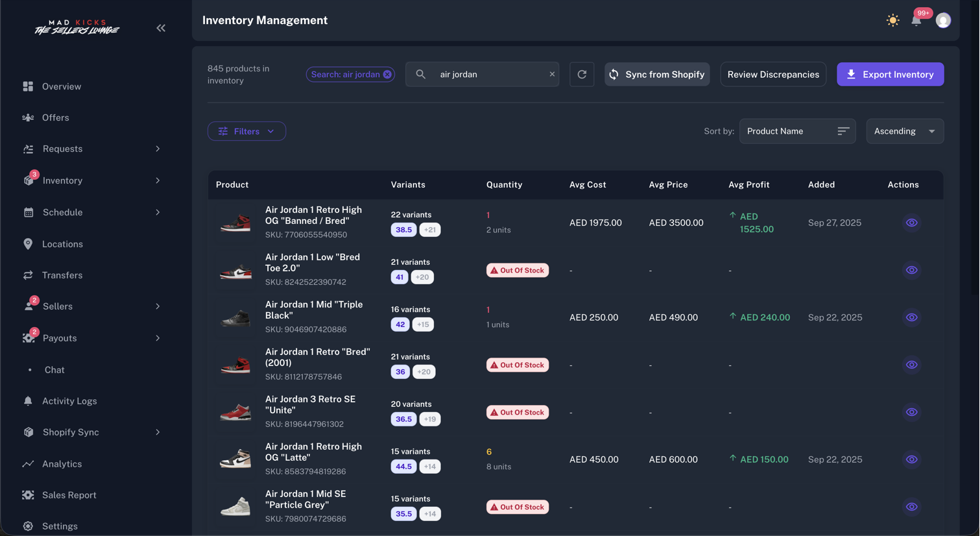Click the Analytics trend line icon
Viewport: 980px width, 536px height.
[x=28, y=464]
